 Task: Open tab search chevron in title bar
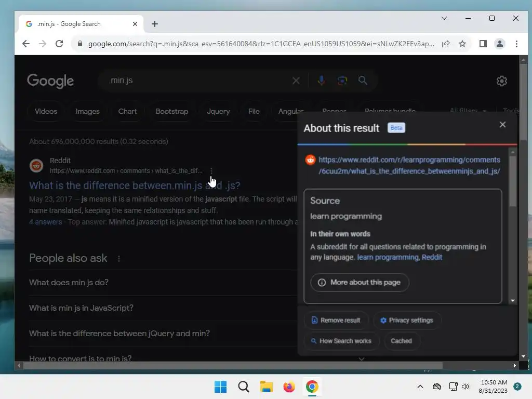[444, 18]
